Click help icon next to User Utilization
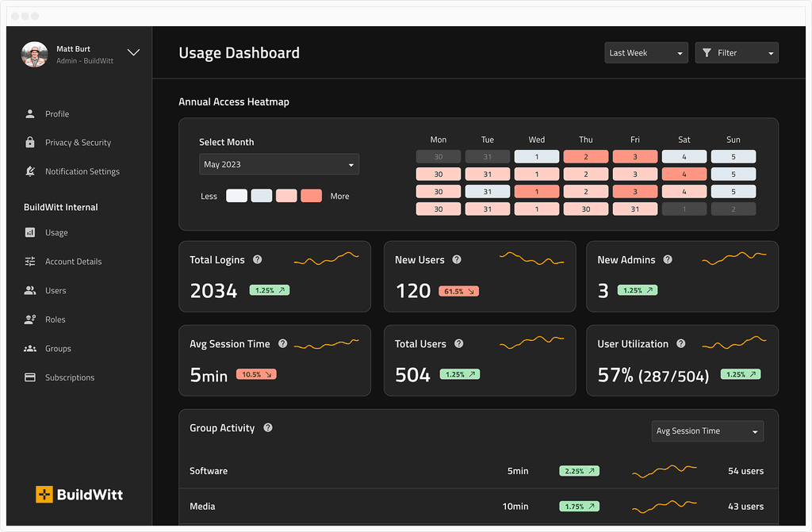 [681, 343]
